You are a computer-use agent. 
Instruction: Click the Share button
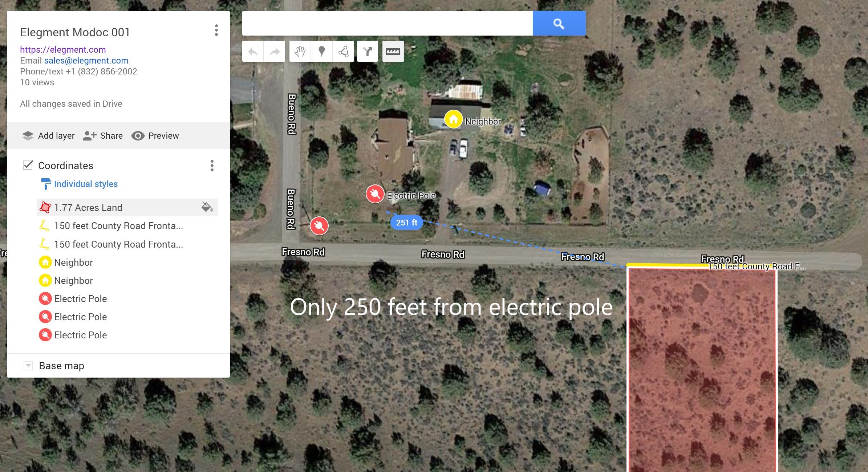103,136
